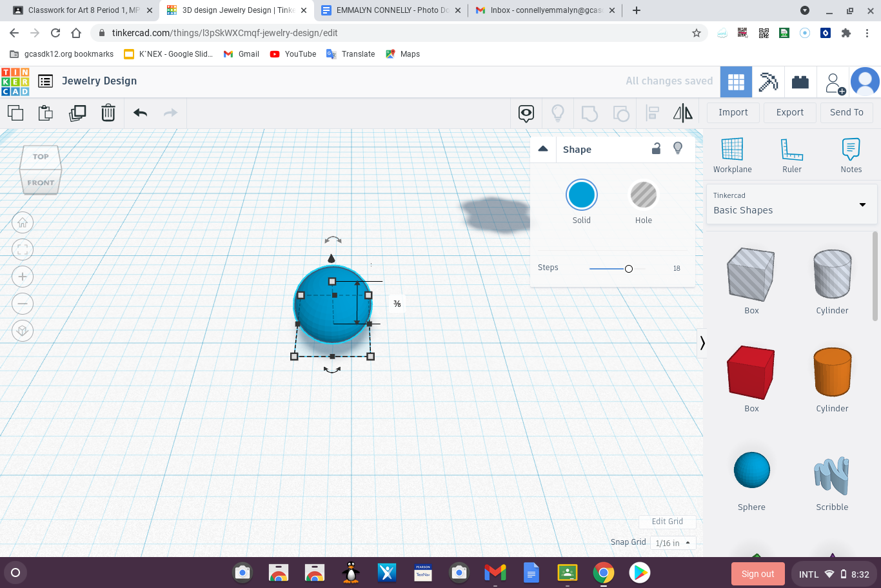Collapse the Shape panel with the arrow
Viewport: 881px width, 588px height.
[x=543, y=148]
